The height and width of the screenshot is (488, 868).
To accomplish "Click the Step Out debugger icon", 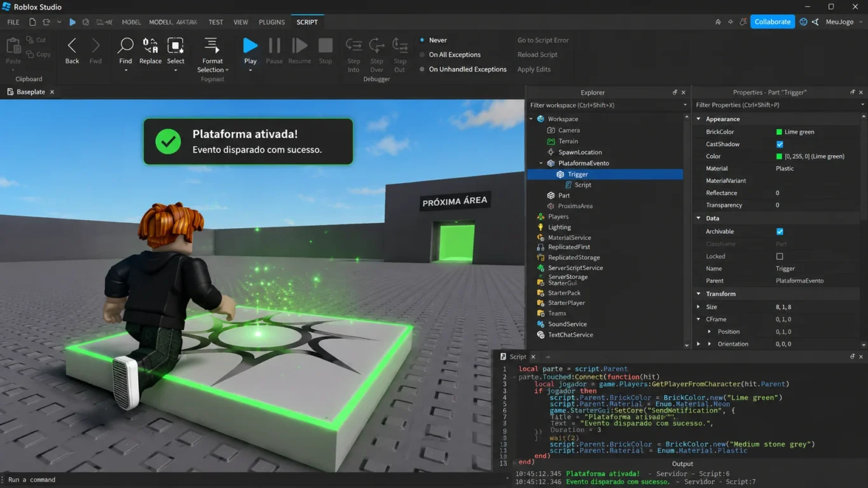I will click(x=400, y=45).
